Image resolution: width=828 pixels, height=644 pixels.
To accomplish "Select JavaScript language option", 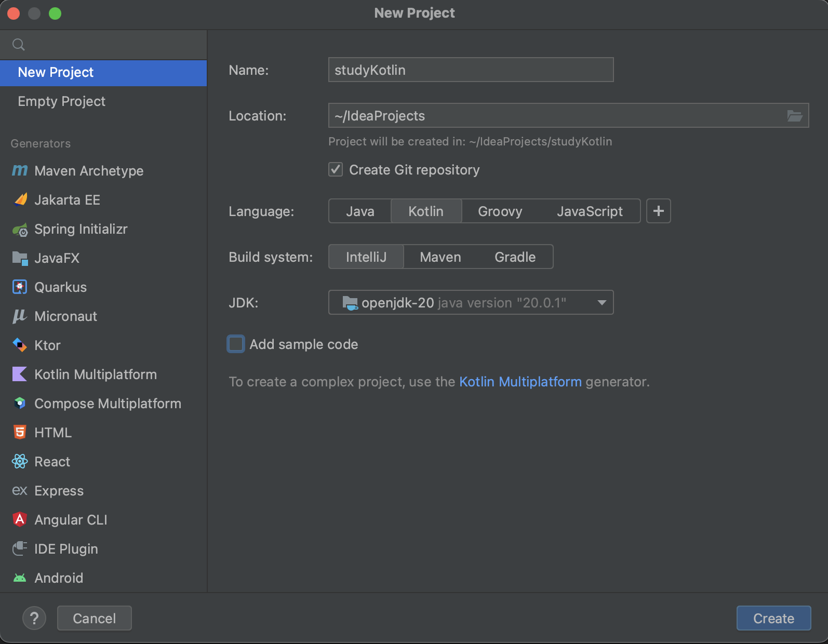I will point(590,211).
